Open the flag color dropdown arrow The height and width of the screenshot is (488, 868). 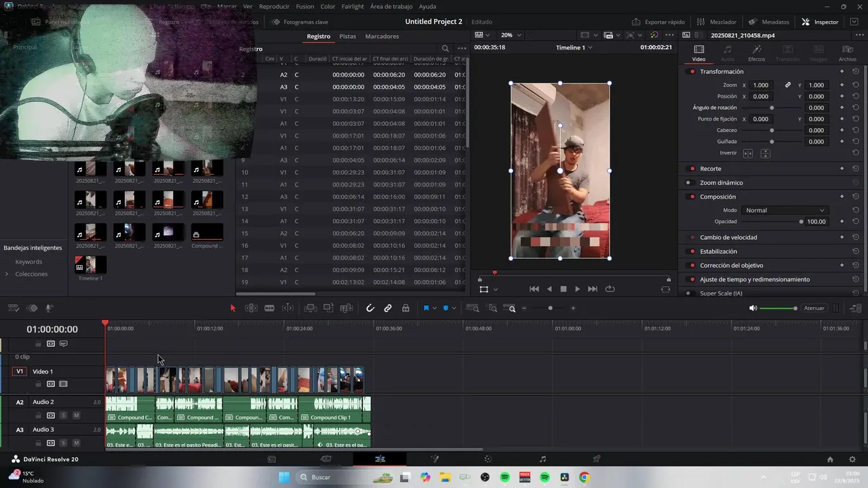tap(434, 308)
